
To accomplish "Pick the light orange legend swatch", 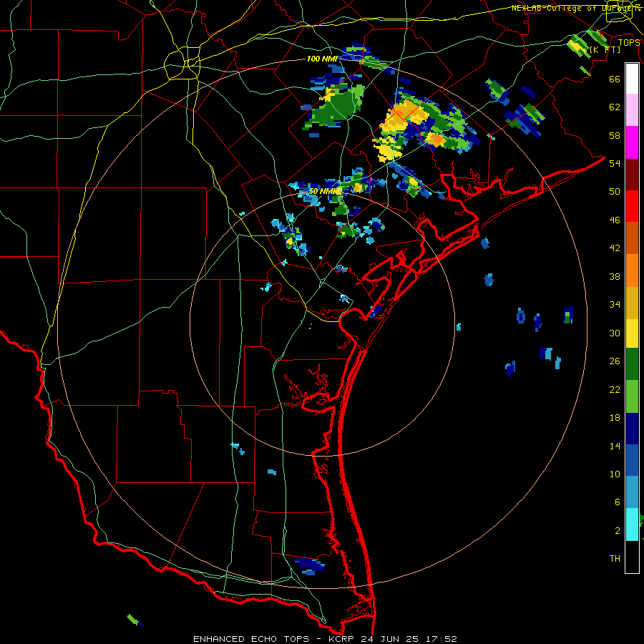I will [x=632, y=270].
